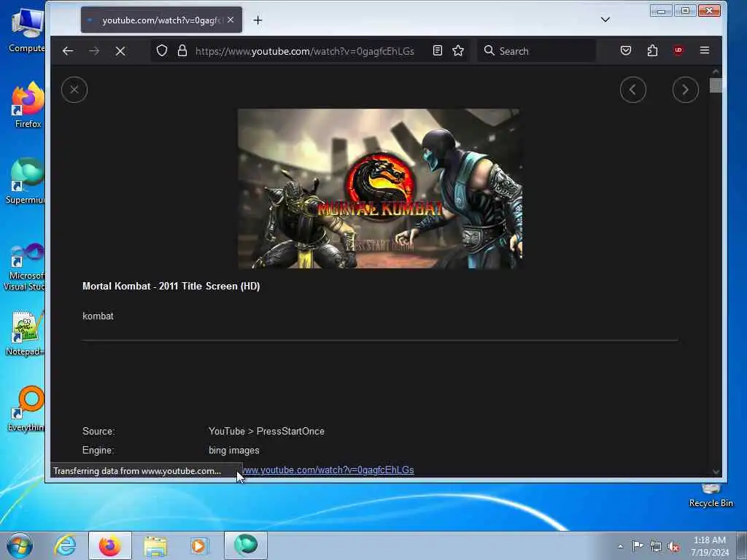Viewport: 747px width, 560px height.
Task: Expand the list all tabs chevron
Action: pyautogui.click(x=605, y=20)
